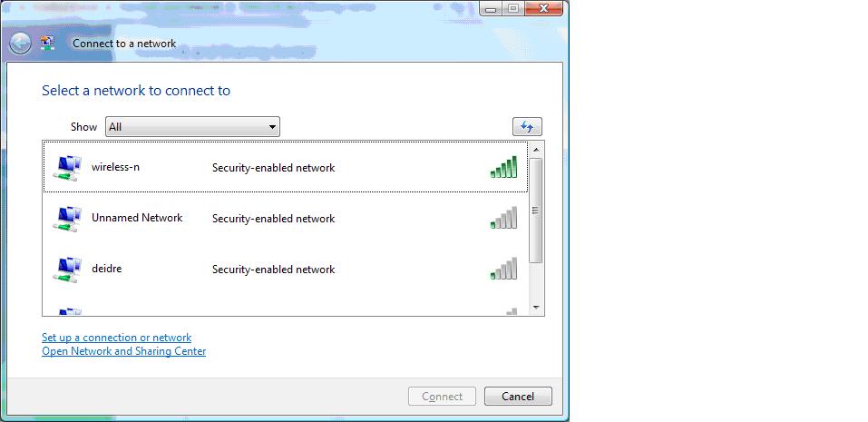Click the deidre signal strength bars

503,269
